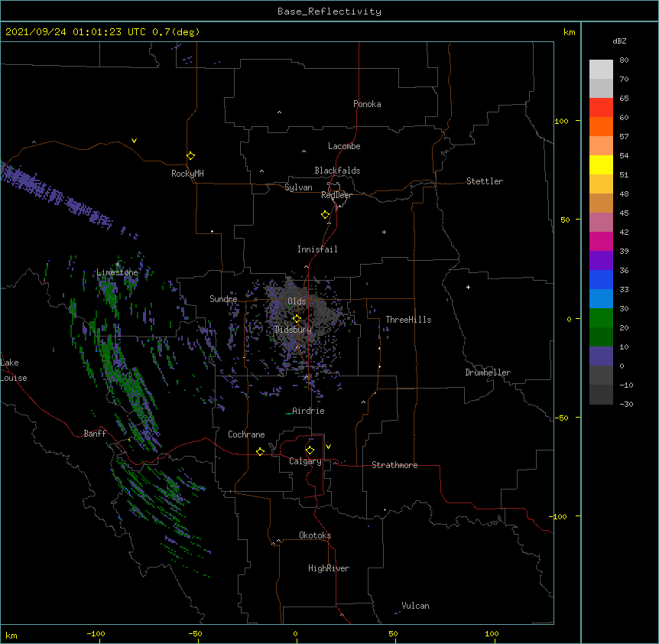Select the magenta 39-42 dBZ legend swatch
Screen dimensions: 659x644
tap(601, 242)
